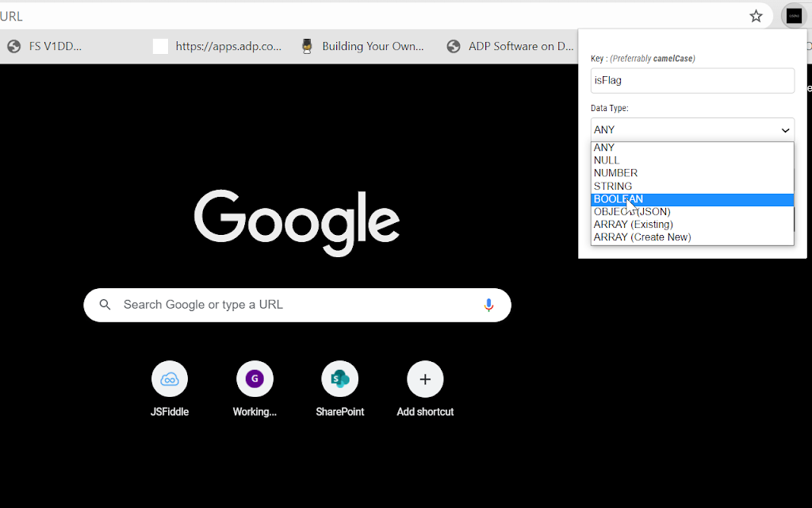
Task: Open the ADP Software on D bookmark
Action: click(510, 46)
